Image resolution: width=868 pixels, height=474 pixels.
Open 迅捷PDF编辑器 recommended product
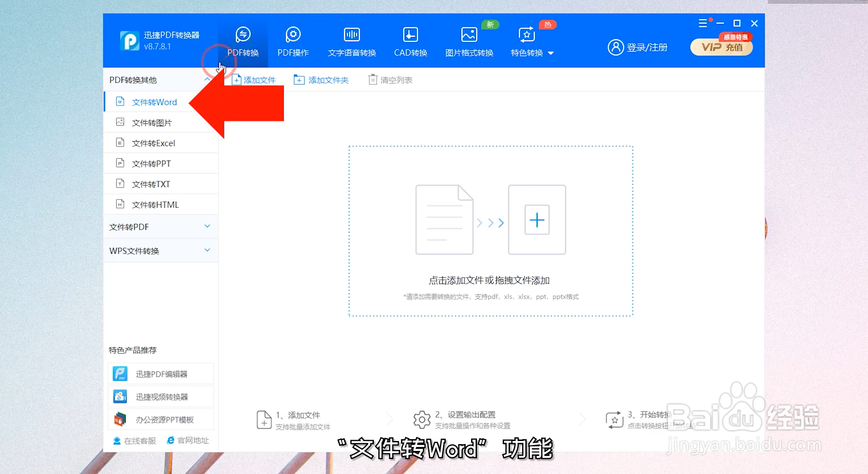161,374
